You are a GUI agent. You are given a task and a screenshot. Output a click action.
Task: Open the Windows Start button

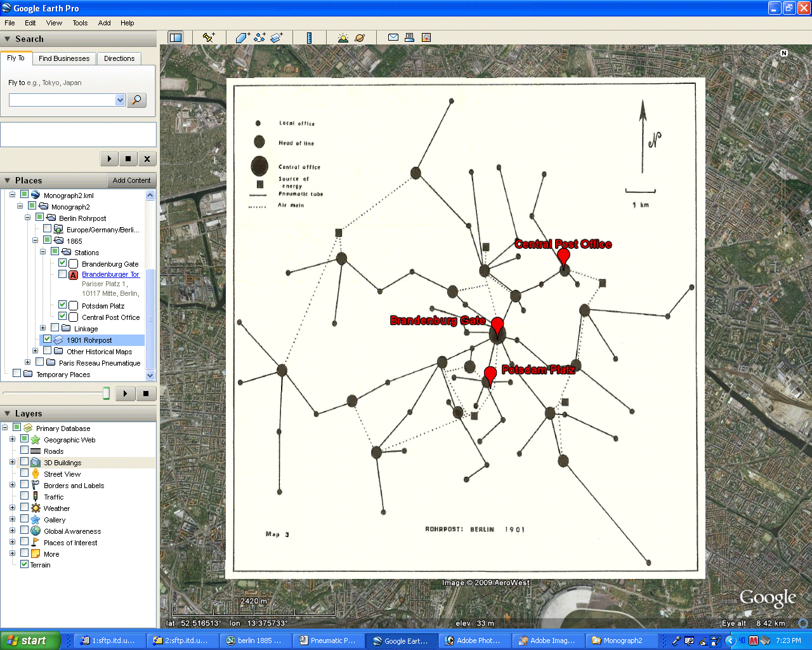pos(30,640)
